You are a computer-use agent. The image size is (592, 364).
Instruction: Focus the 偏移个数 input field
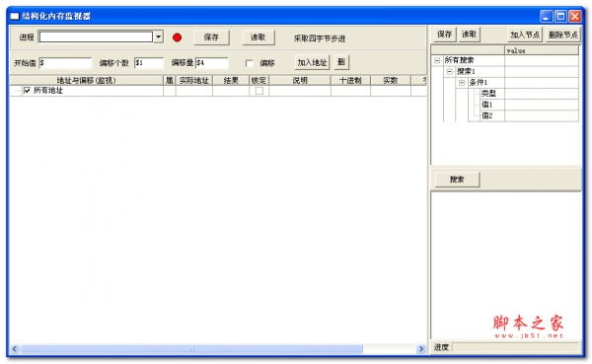pyautogui.click(x=149, y=63)
